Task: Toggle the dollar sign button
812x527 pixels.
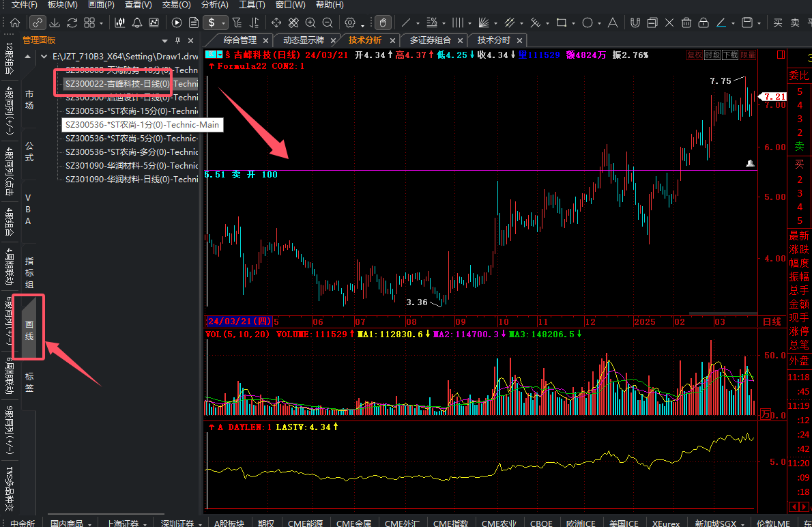Action: (x=212, y=23)
